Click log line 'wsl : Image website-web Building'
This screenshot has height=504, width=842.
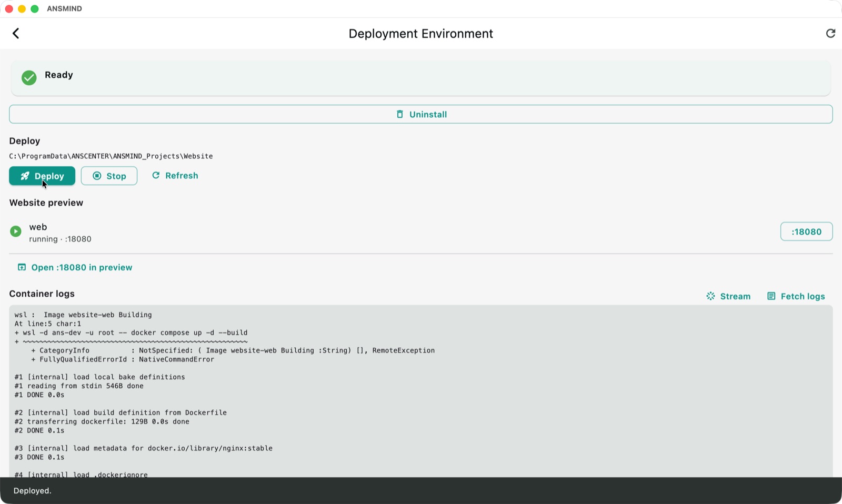83,315
